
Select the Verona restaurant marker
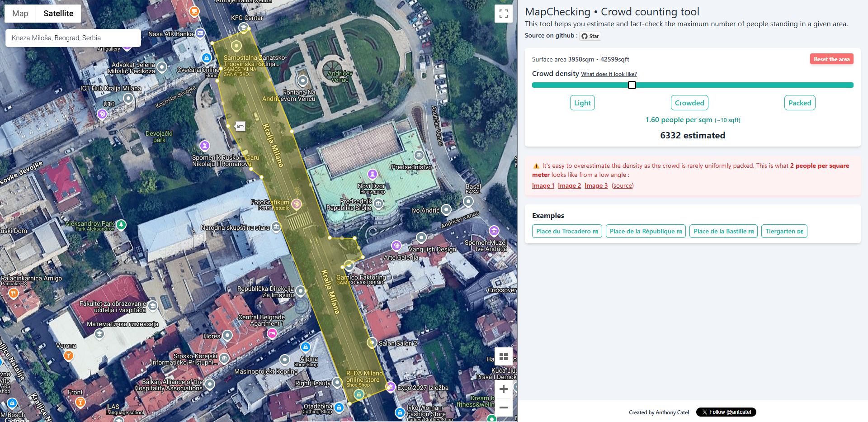pos(69,356)
